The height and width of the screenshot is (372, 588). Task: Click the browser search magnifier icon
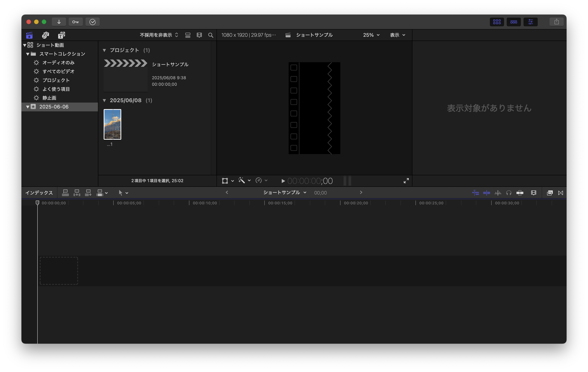pyautogui.click(x=210, y=35)
